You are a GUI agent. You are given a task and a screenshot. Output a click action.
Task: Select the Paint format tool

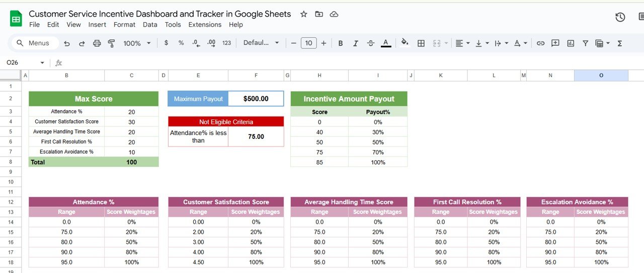[x=112, y=43]
